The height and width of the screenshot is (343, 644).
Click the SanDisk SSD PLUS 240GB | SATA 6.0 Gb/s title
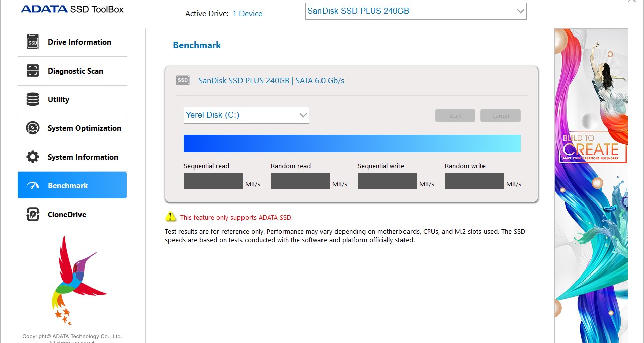click(271, 81)
